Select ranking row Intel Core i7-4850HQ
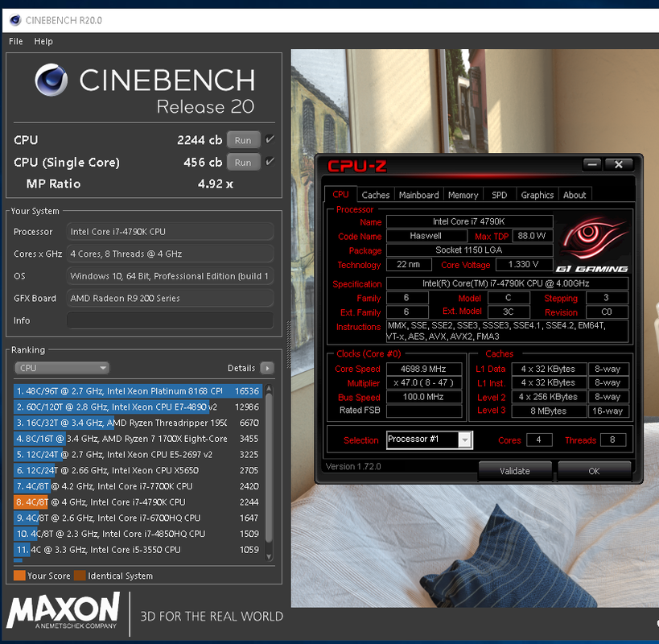 138,534
